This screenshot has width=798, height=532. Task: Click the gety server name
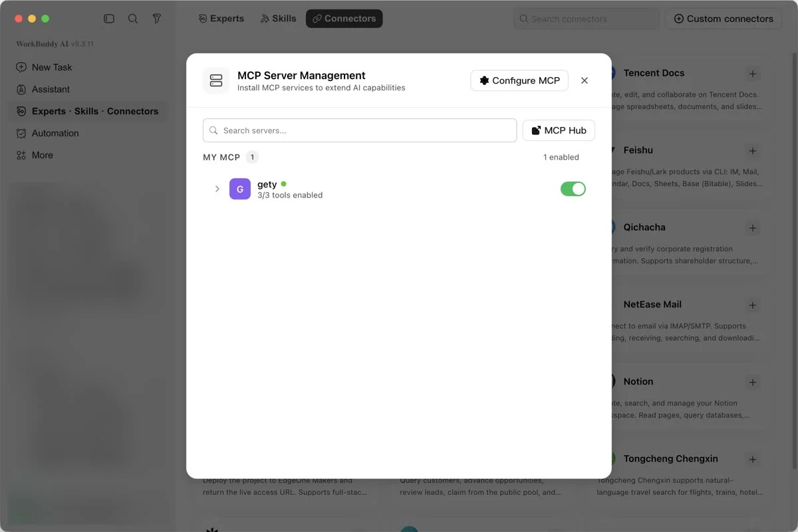point(267,184)
